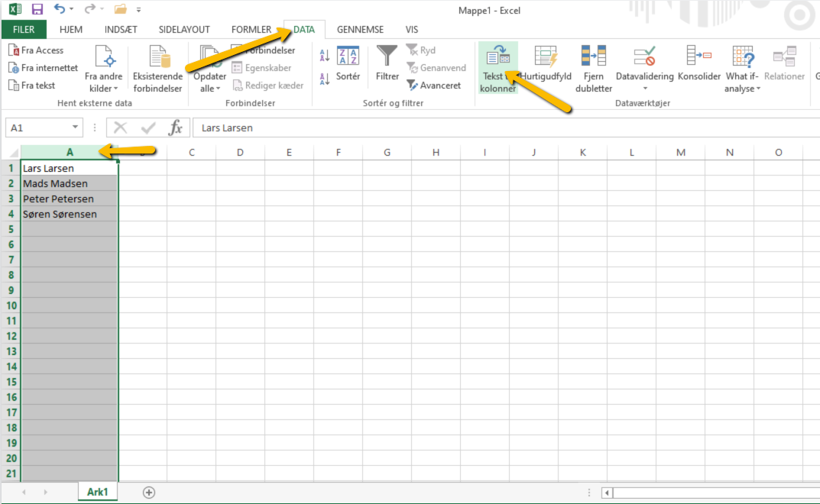820x504 pixels.
Task: Select cell containing Peter Petersen
Action: coord(69,199)
